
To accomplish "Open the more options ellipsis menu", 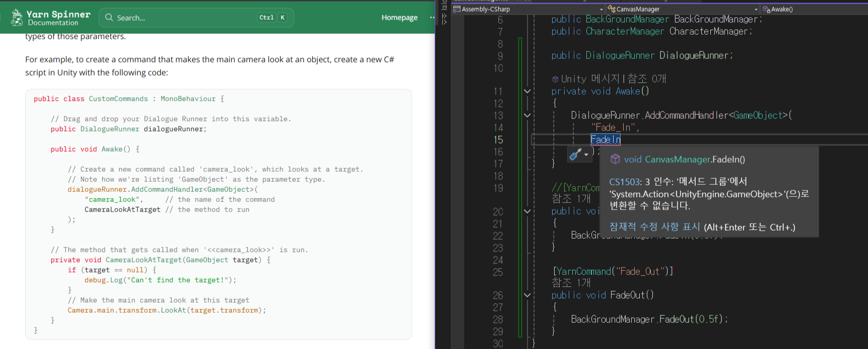I will pos(432,18).
